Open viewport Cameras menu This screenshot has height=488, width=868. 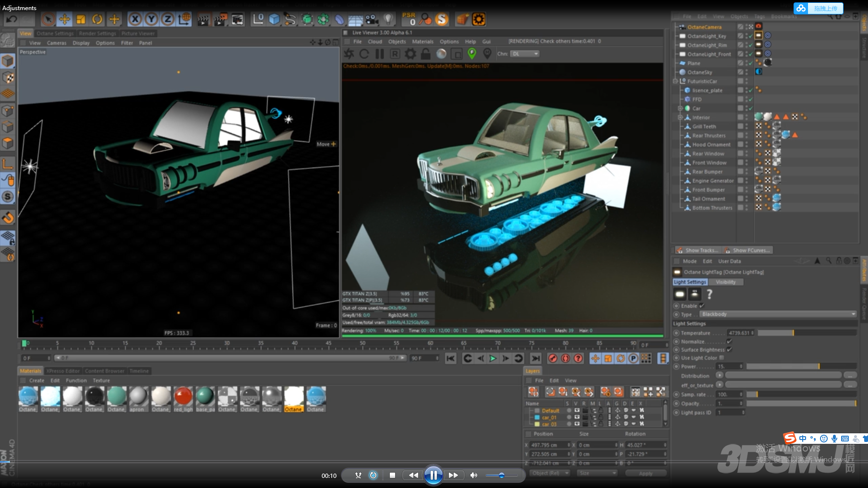point(57,43)
